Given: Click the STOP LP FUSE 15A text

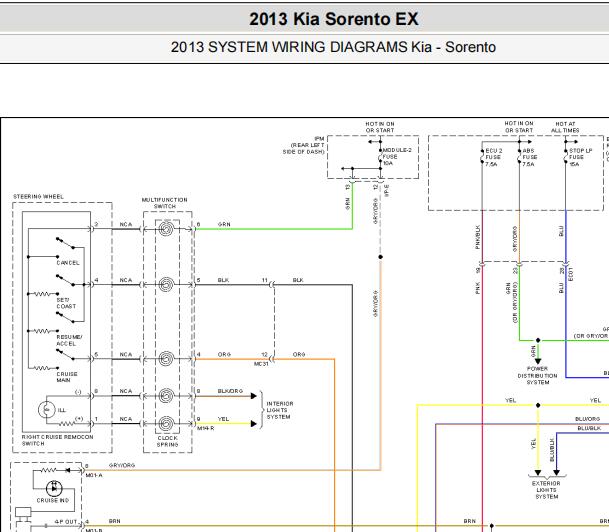Looking at the screenshot, I should 581,157.
